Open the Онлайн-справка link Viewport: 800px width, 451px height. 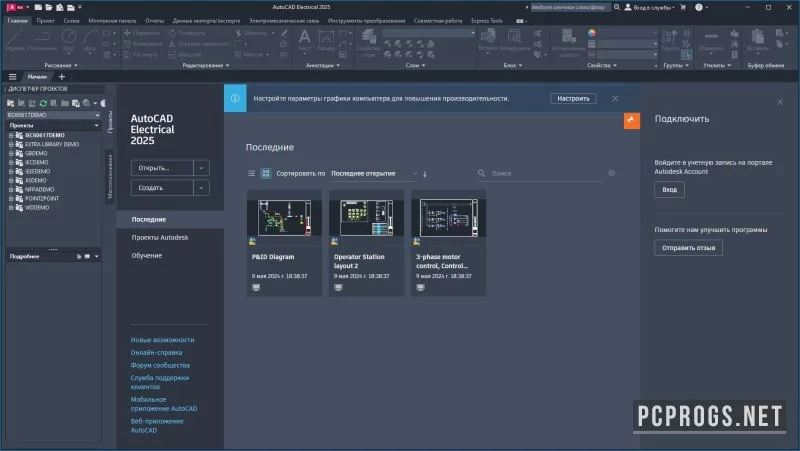[x=156, y=353]
